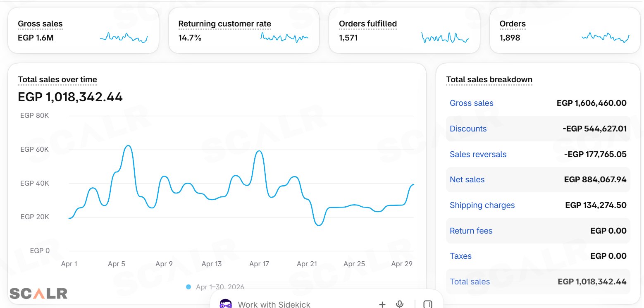Open the Discounts breakdown link
The height and width of the screenshot is (308, 644).
click(x=468, y=129)
